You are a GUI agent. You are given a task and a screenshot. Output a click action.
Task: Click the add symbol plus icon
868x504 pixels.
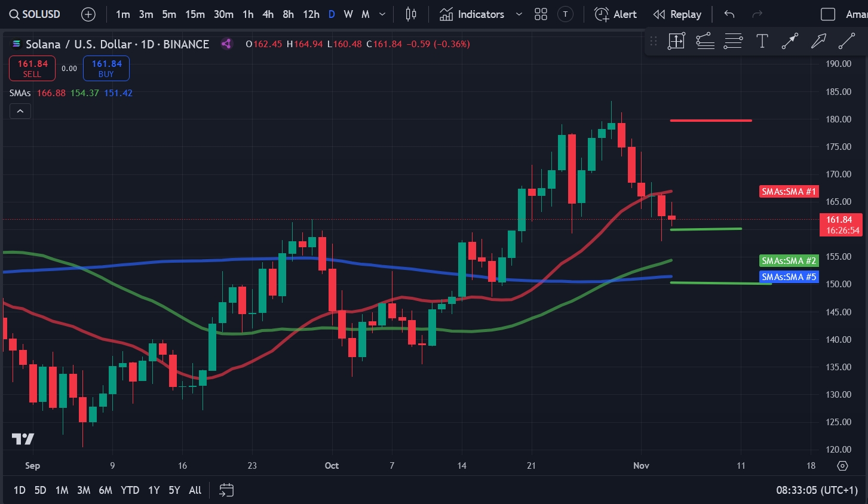(x=88, y=14)
